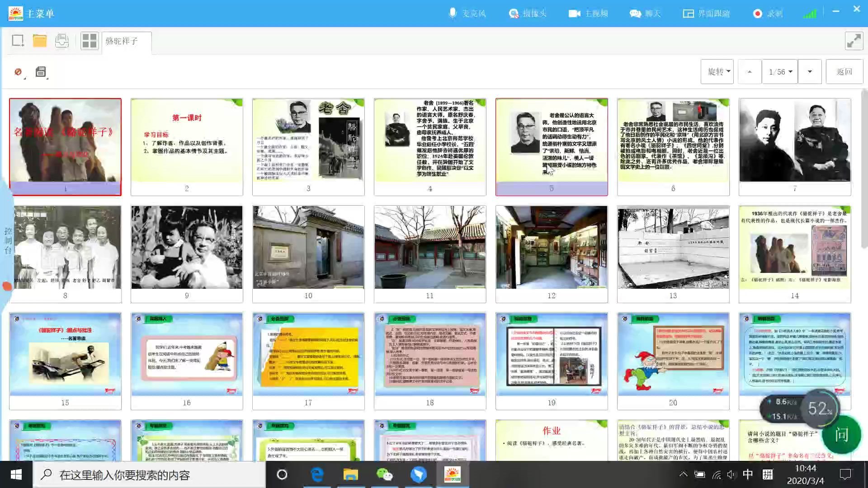Select slide 6 thumbnail

coord(673,147)
